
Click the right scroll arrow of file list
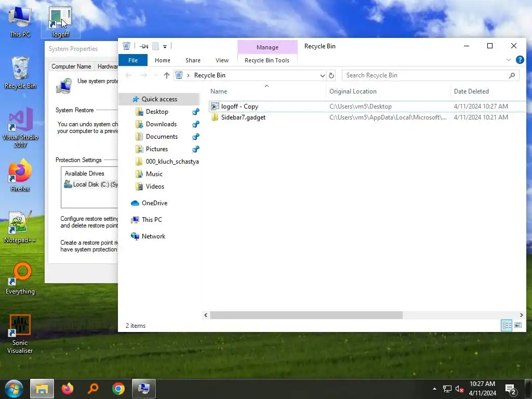(x=521, y=315)
